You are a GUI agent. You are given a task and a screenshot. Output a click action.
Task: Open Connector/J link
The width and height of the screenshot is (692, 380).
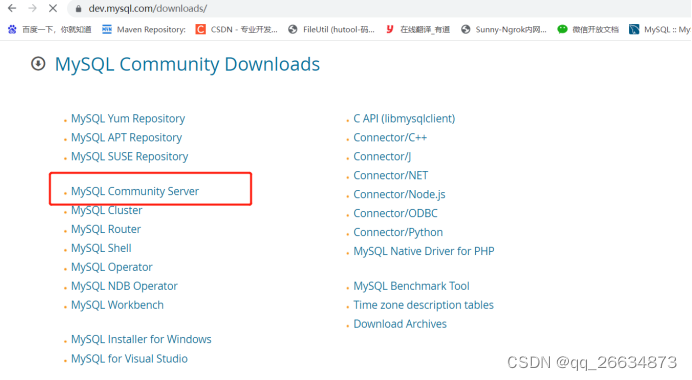click(382, 156)
